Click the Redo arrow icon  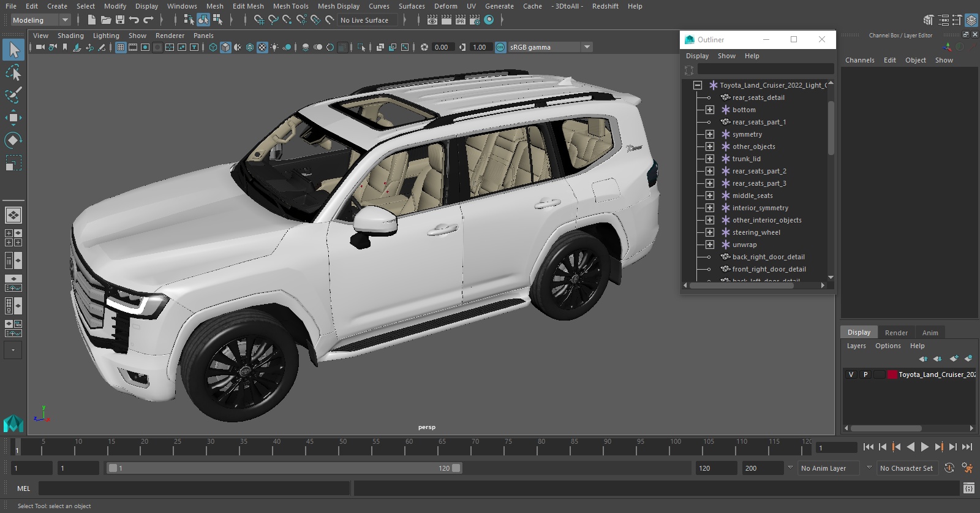coord(148,20)
